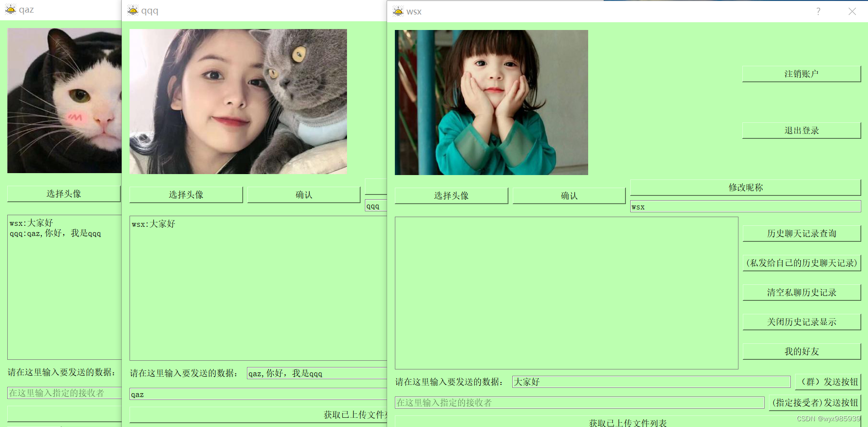Click the help question mark in wsx window
This screenshot has height=427, width=868.
pos(818,11)
